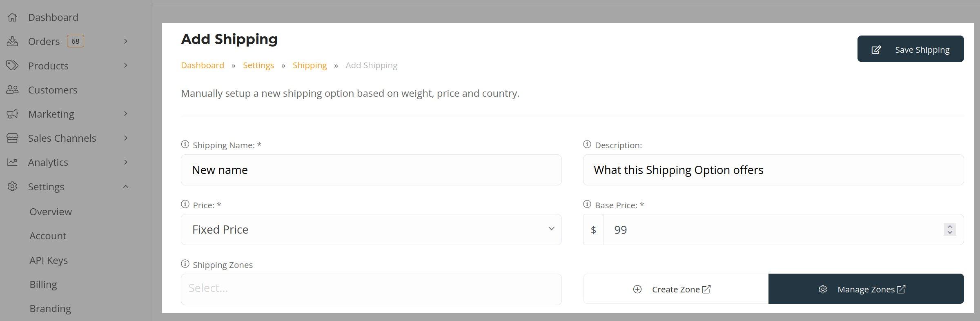Click the Analytics chart icon
980x321 pixels.
[12, 162]
